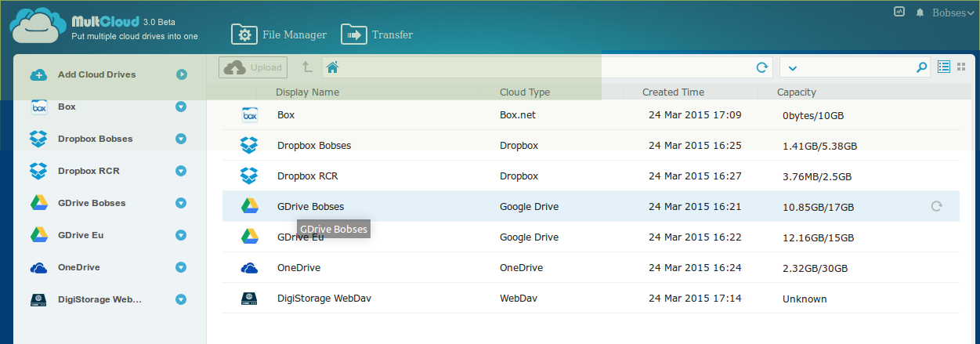The width and height of the screenshot is (980, 344).
Task: Click the Dropbox RCR icon in sidebar
Action: click(39, 171)
